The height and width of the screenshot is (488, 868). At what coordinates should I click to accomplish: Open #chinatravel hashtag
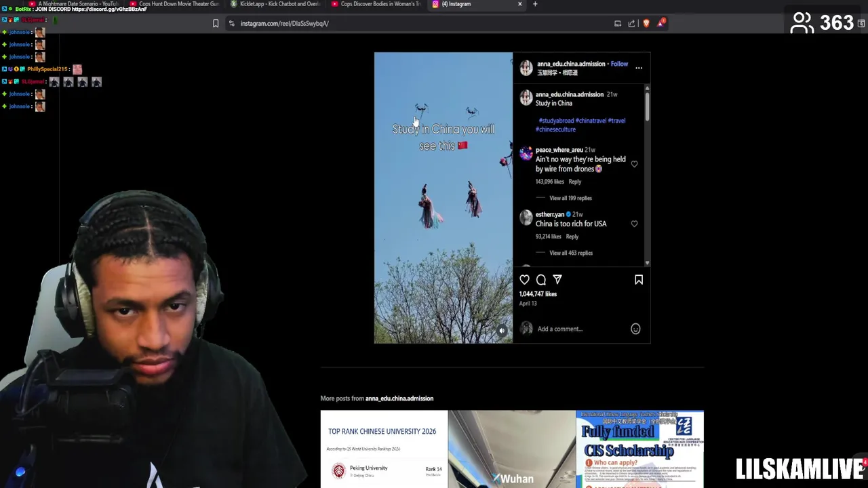pyautogui.click(x=591, y=121)
